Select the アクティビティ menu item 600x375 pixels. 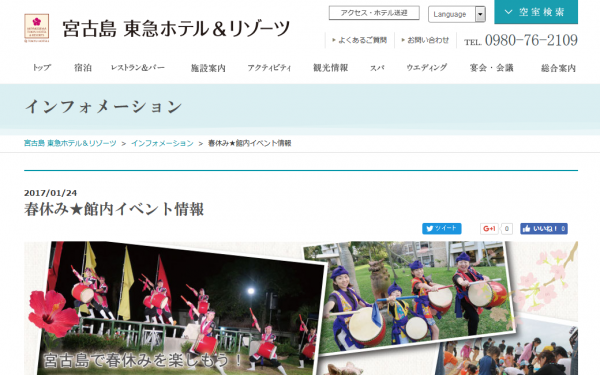tap(269, 68)
